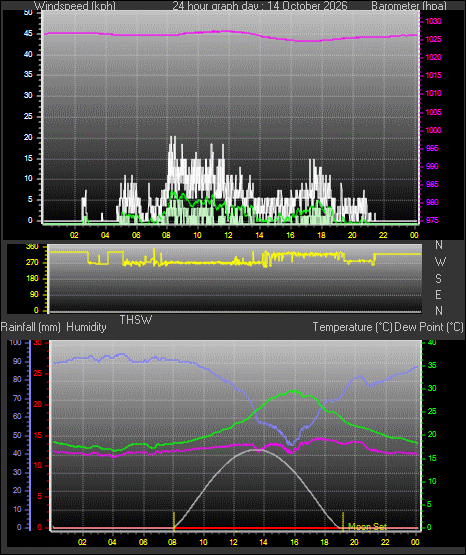The height and width of the screenshot is (555, 466).
Task: Click the '985' barometer scale value
Action: tap(432, 184)
